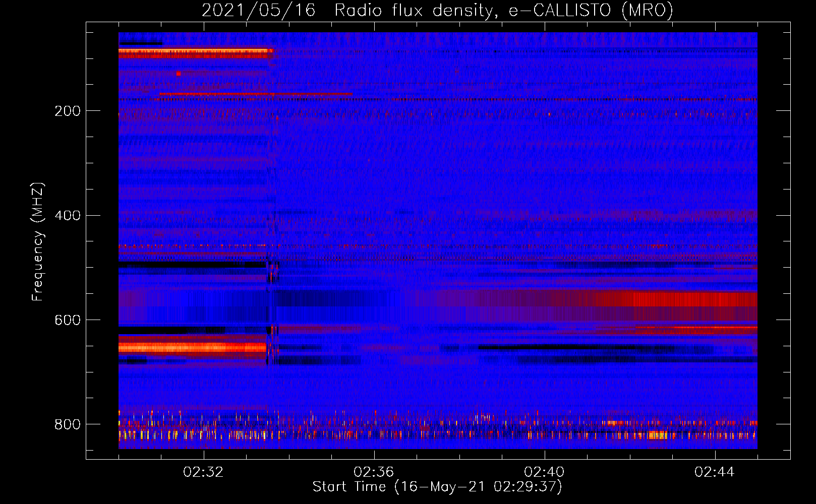The height and width of the screenshot is (504, 816).
Task: Click the 02:40 time tick label
Action: tap(544, 472)
